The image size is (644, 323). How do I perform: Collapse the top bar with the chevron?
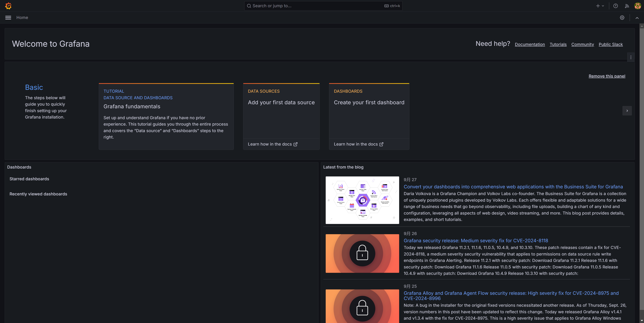click(637, 18)
